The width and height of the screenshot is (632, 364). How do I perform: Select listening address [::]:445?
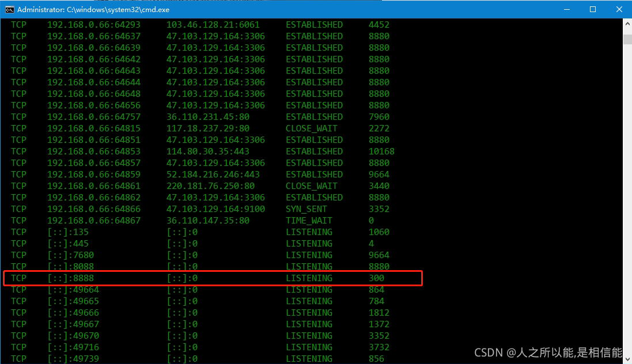pyautogui.click(x=68, y=244)
